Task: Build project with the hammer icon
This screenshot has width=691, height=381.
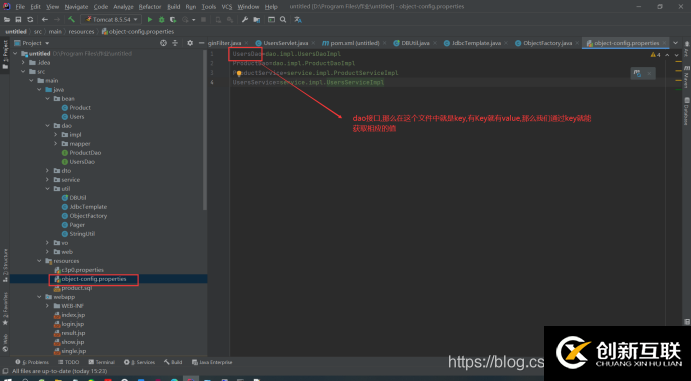Action: tap(71, 19)
